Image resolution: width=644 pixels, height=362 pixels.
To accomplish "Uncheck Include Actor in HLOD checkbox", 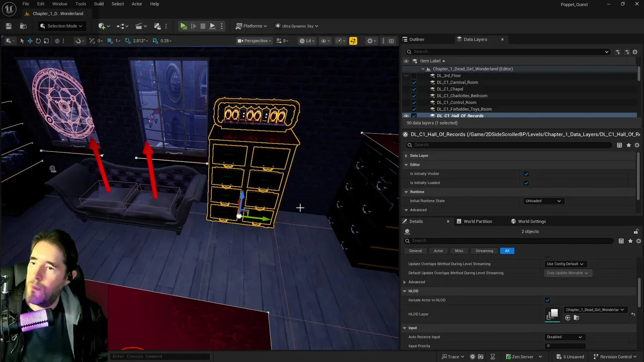I will [547, 300].
